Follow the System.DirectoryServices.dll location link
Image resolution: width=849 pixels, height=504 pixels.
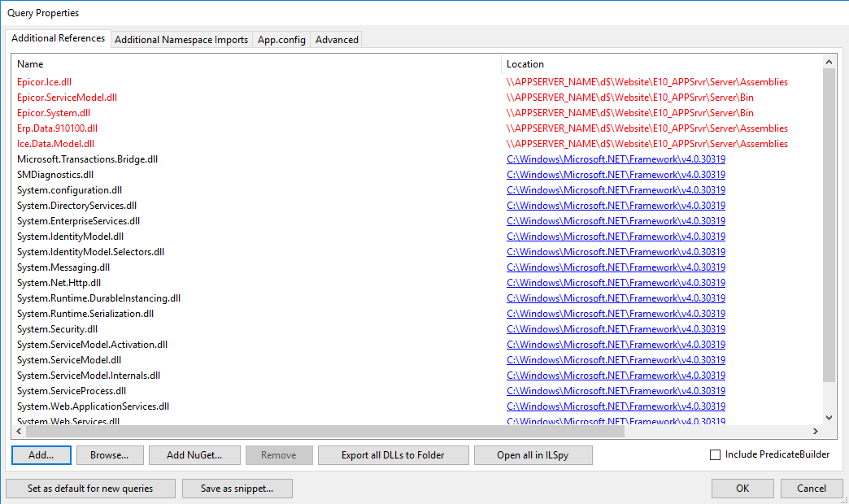[x=616, y=206]
